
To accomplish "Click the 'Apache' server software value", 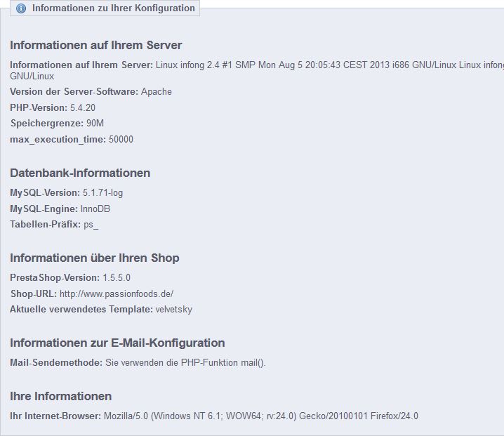I will click(157, 92).
